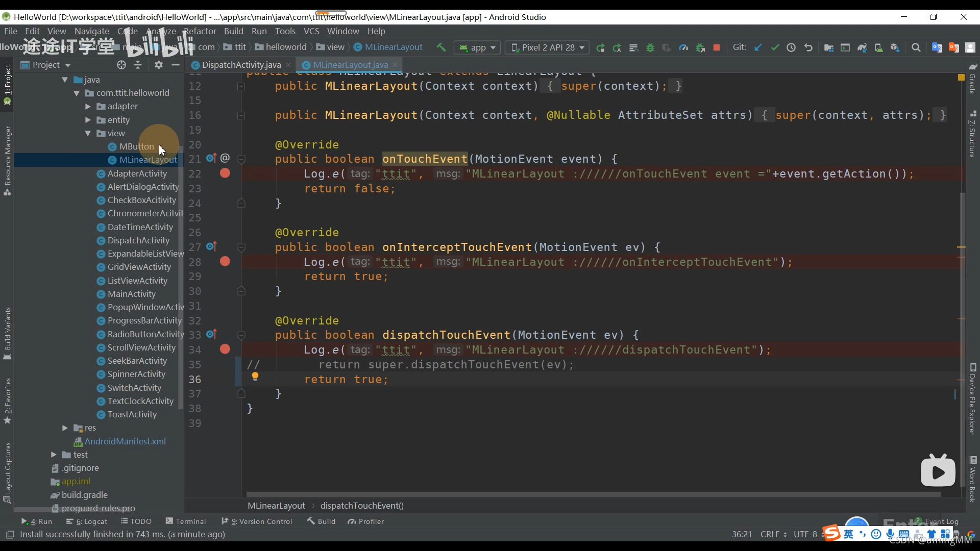Collapse the com.ttit.helloworld package
This screenshot has width=980, height=551.
tap(77, 93)
